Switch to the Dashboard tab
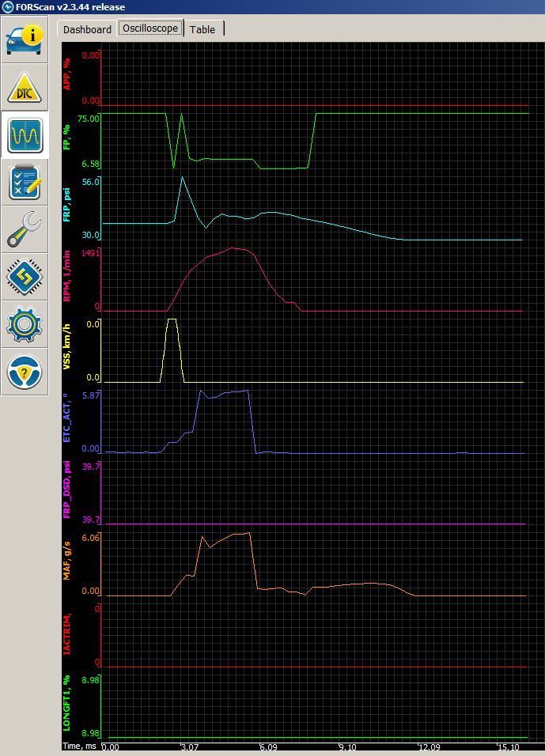 point(87,29)
